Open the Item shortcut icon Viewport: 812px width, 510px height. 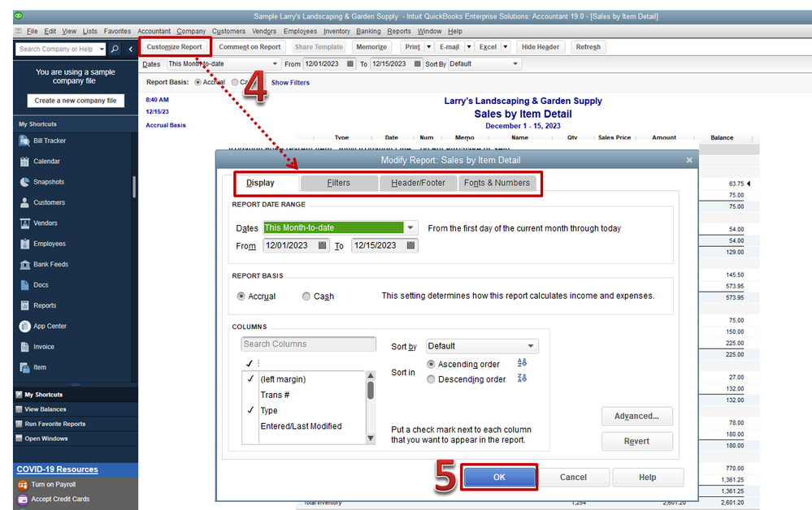tap(24, 367)
